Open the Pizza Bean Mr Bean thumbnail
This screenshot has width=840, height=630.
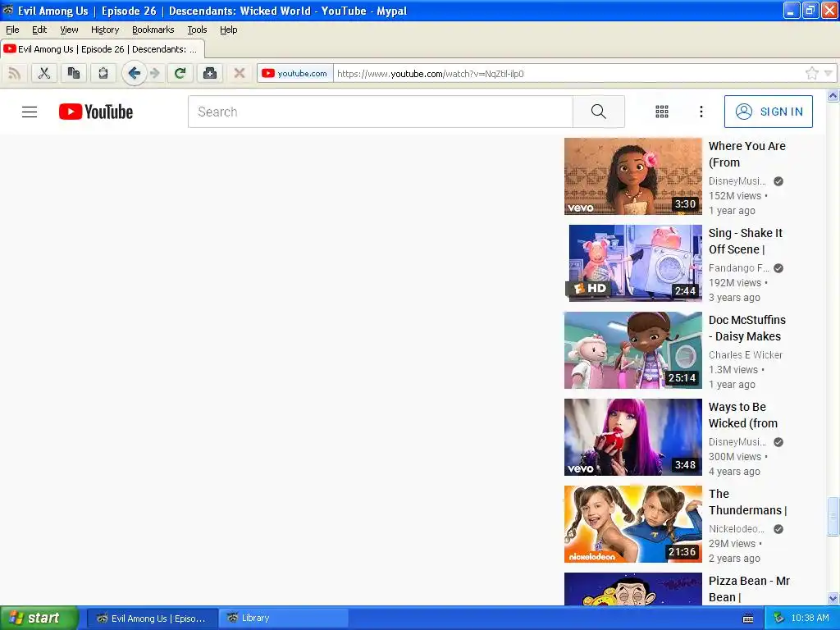632,589
